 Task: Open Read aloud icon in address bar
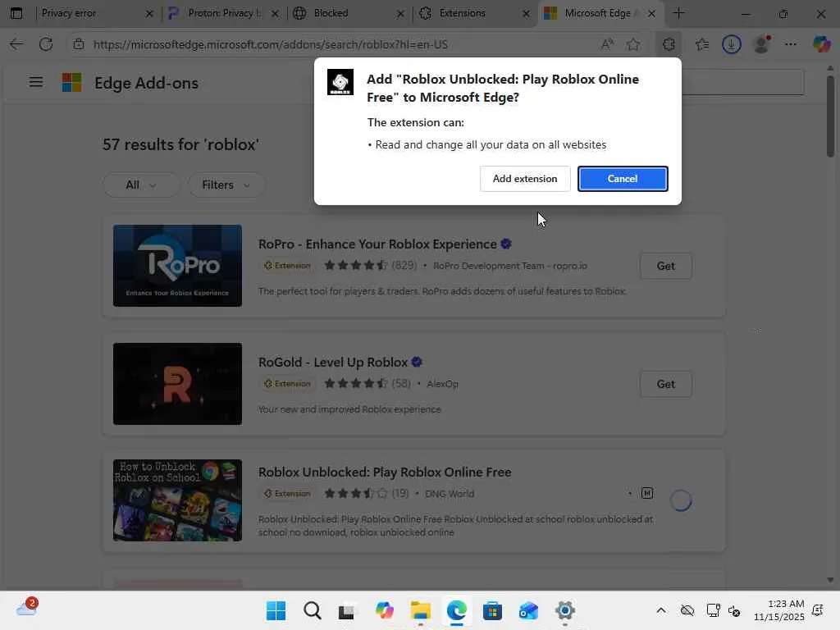[x=607, y=44]
